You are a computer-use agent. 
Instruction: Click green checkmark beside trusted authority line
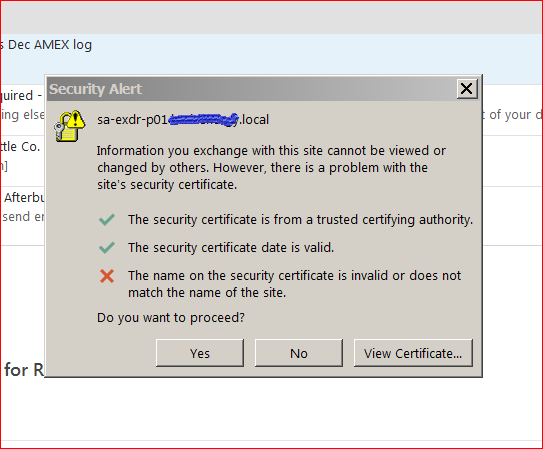(x=107, y=219)
